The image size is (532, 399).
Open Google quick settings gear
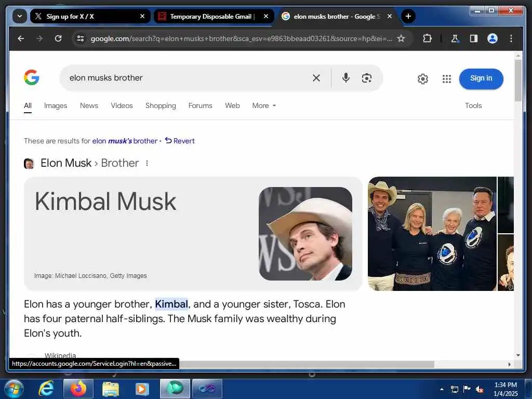click(423, 79)
